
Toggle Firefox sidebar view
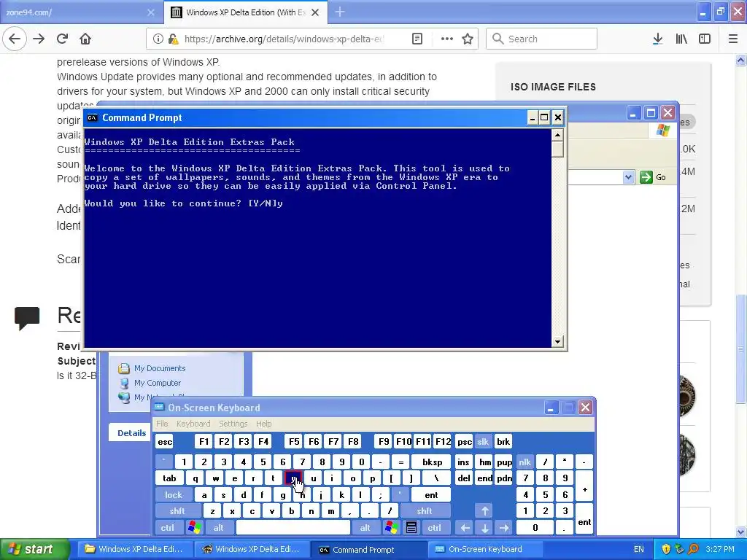pos(705,39)
